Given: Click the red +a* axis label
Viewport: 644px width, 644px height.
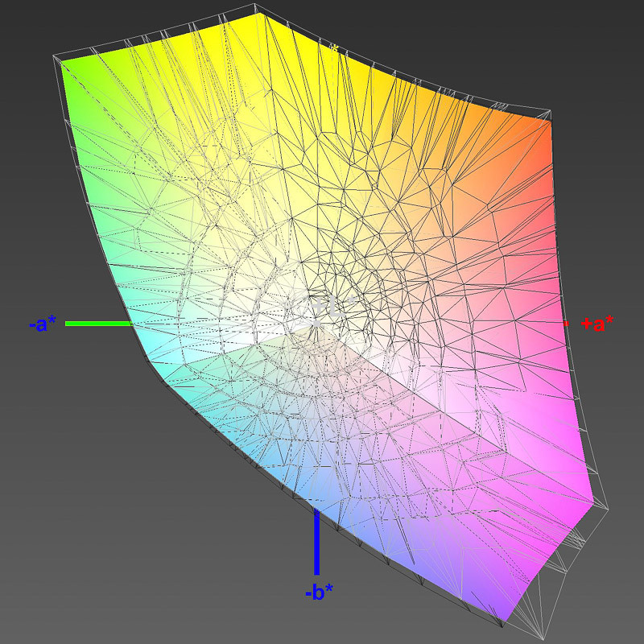Looking at the screenshot, I should 597,324.
